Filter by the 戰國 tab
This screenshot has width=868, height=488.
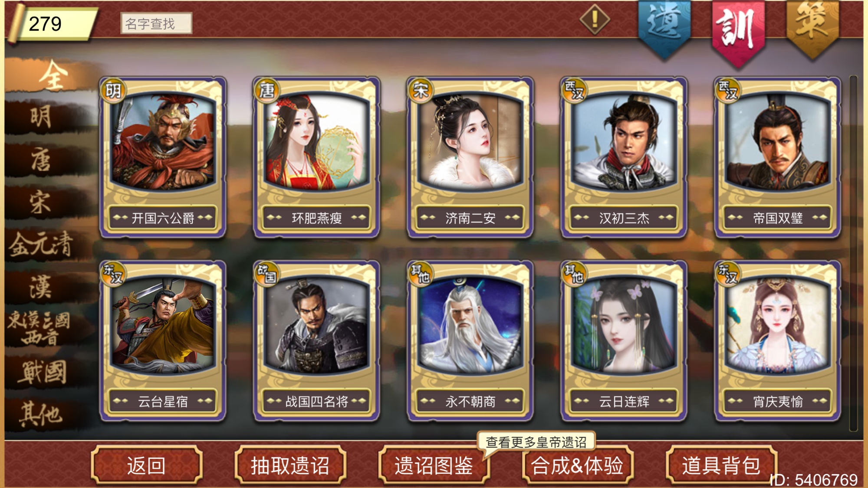point(41,372)
